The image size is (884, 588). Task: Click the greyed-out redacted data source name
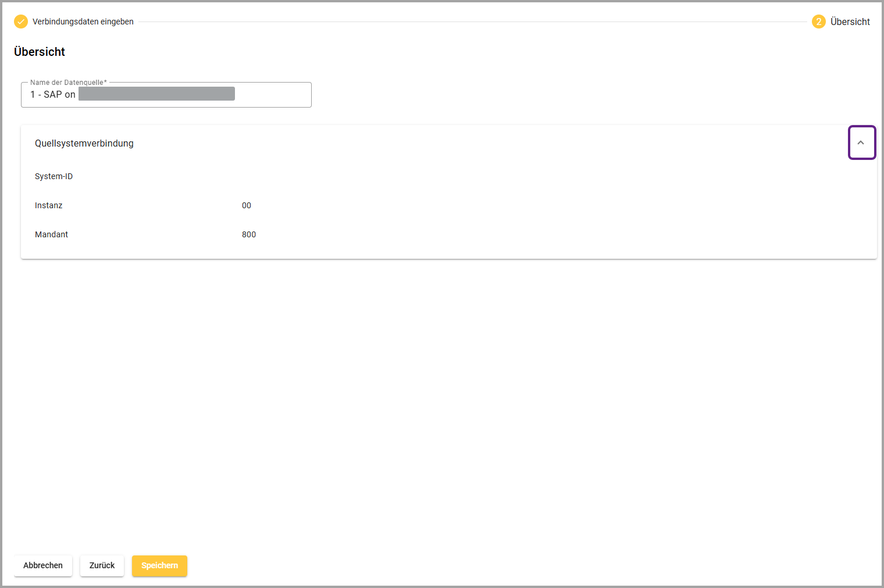tap(156, 94)
